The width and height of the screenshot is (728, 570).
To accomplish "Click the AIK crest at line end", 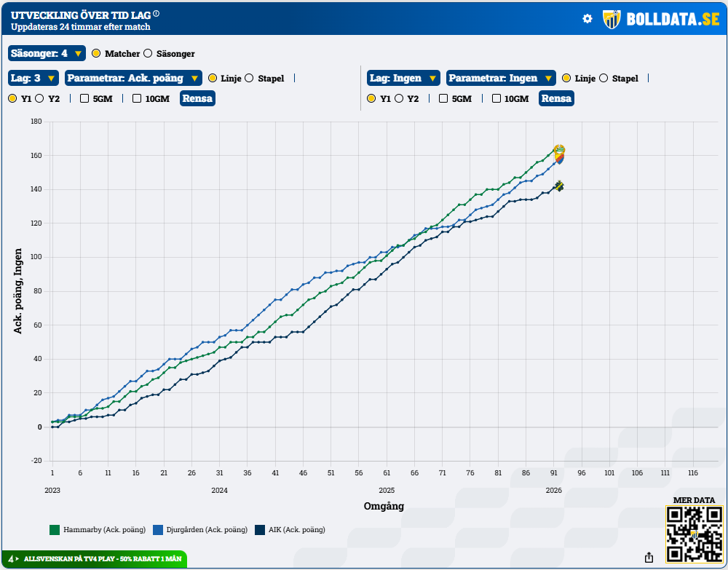I will click(x=559, y=186).
